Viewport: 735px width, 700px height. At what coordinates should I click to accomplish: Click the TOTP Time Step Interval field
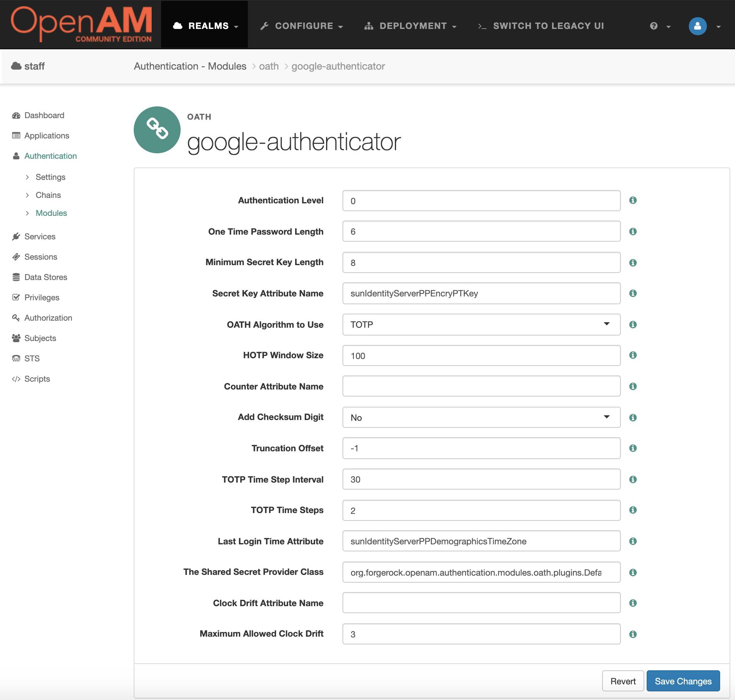point(481,479)
